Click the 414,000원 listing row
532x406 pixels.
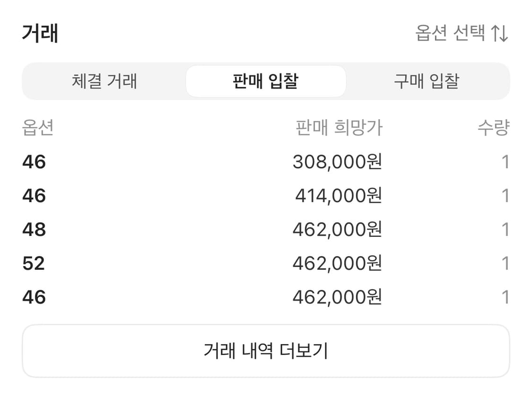(x=266, y=196)
